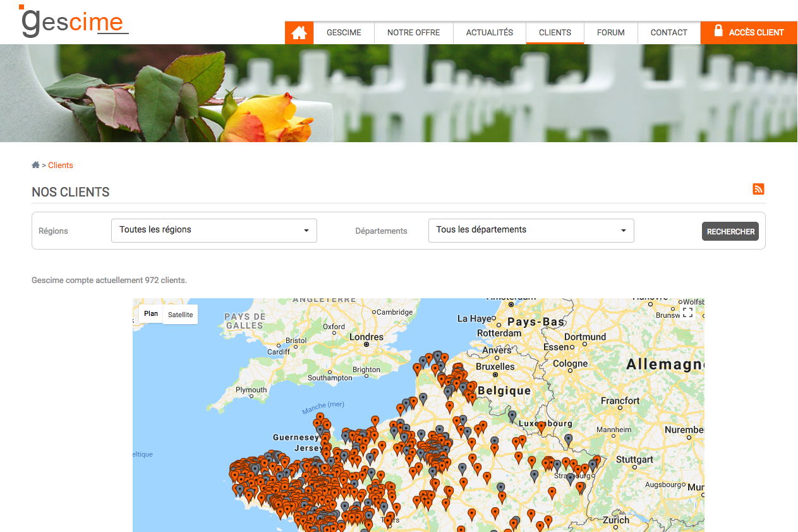Click the Guernesey label on map
798x532 pixels.
coord(296,437)
